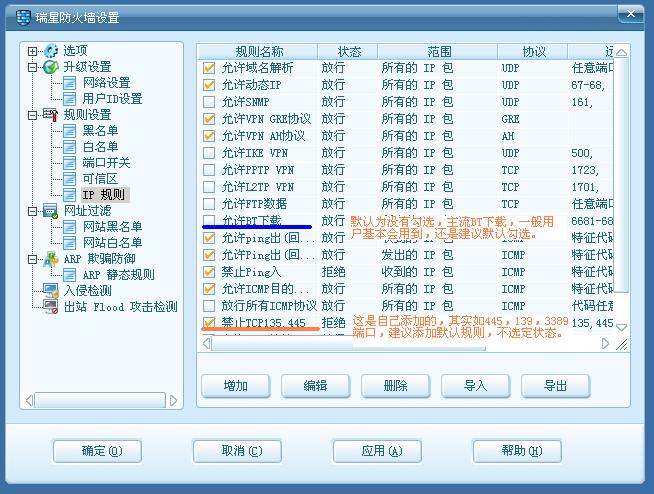Check the 允许IKE VPN rule
This screenshot has width=654, height=494.
pos(209,153)
